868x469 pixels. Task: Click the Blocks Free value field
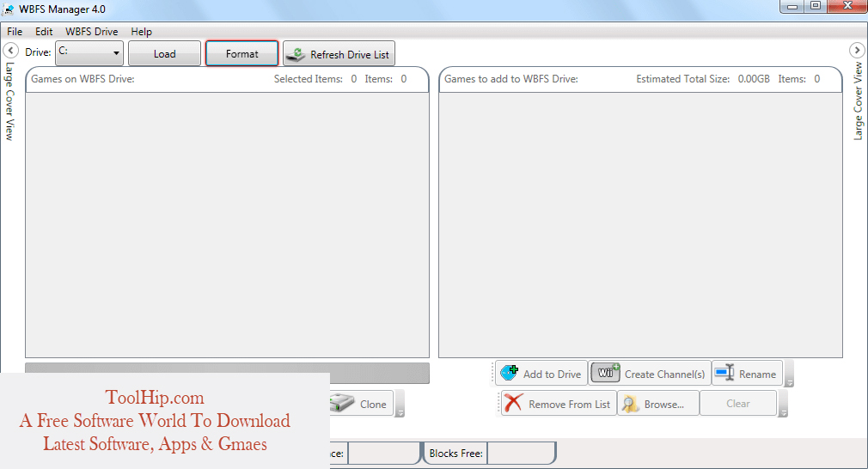pos(521,453)
